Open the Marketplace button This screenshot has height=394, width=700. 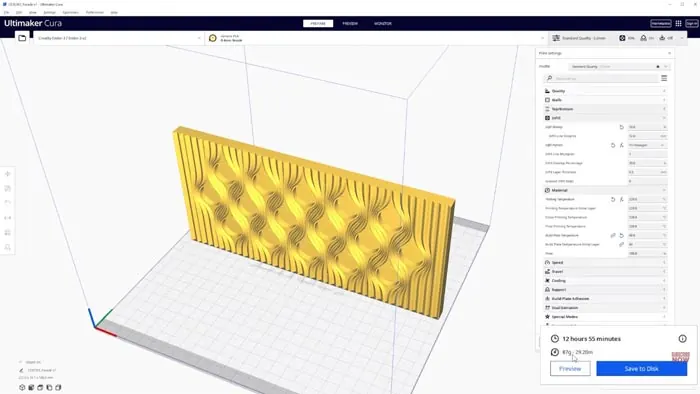point(661,24)
